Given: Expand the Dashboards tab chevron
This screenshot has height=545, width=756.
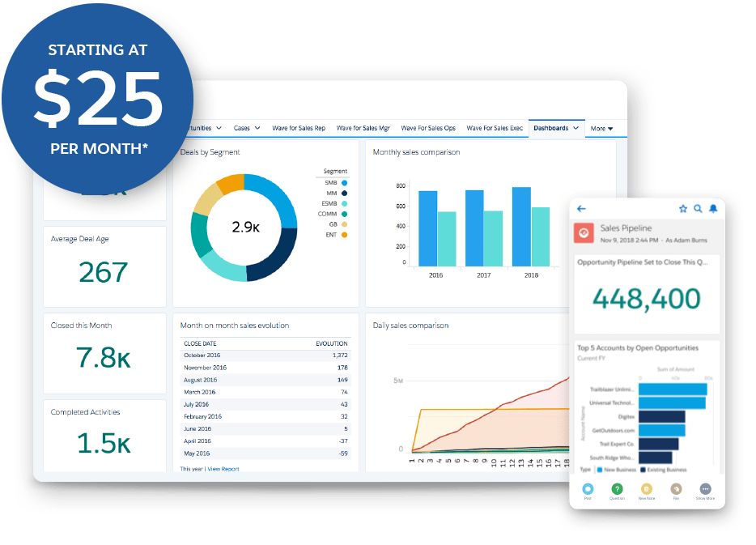Looking at the screenshot, I should [575, 128].
